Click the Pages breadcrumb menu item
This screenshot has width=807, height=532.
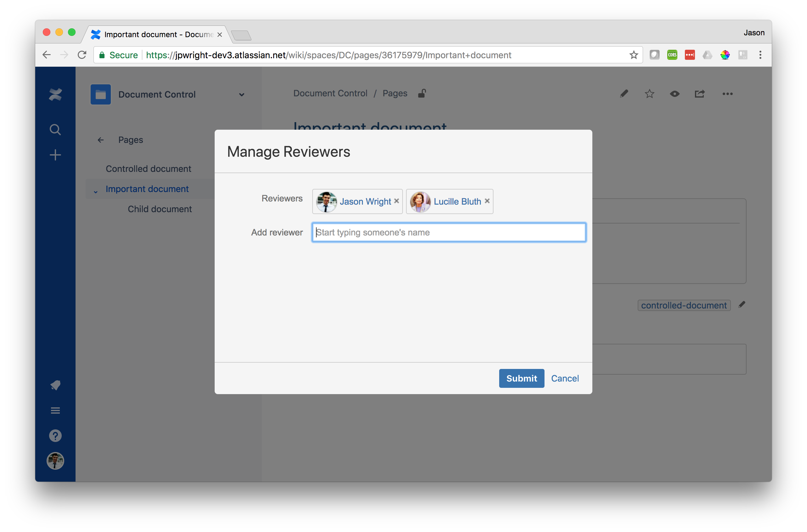coord(395,93)
